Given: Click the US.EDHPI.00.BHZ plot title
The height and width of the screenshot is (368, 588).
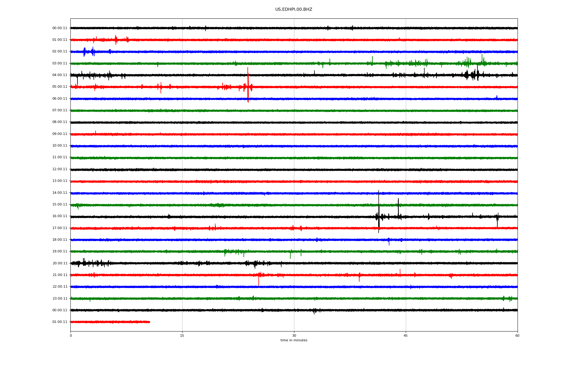Looking at the screenshot, I should coord(293,10).
